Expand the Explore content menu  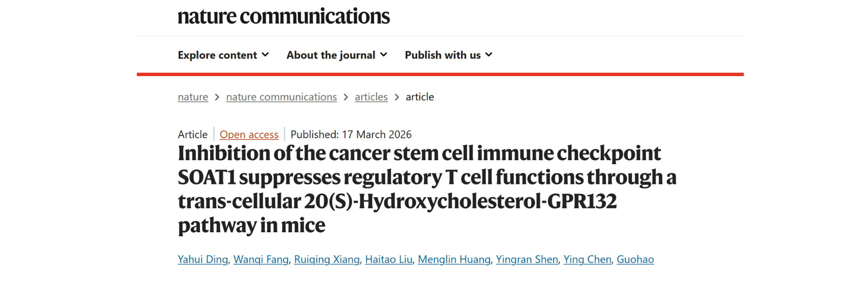(x=217, y=55)
